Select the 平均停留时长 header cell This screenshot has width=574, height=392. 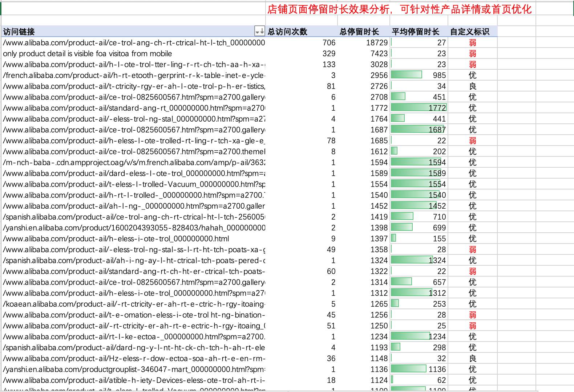[x=419, y=32]
